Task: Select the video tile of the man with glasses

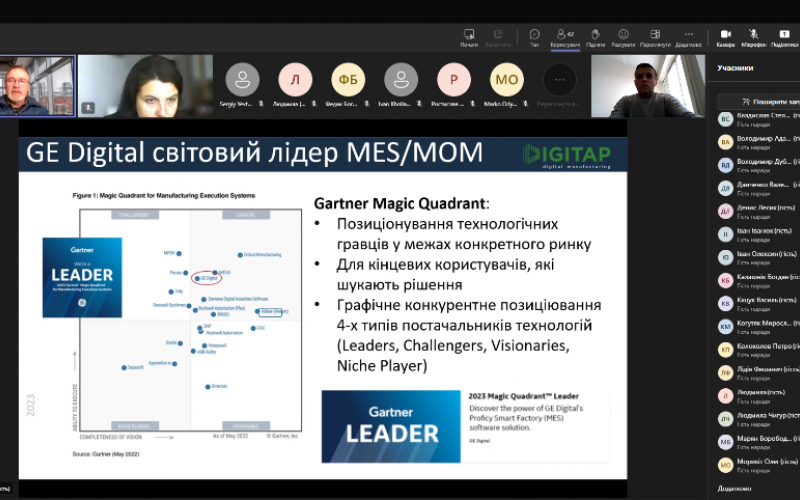Action: point(37,86)
